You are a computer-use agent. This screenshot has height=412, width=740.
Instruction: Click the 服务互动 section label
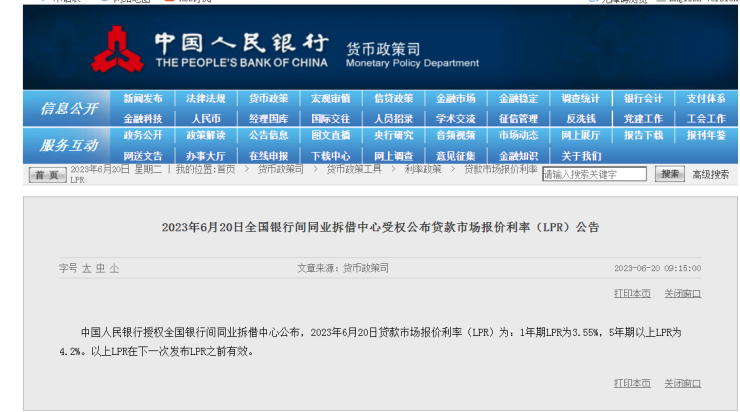(69, 145)
